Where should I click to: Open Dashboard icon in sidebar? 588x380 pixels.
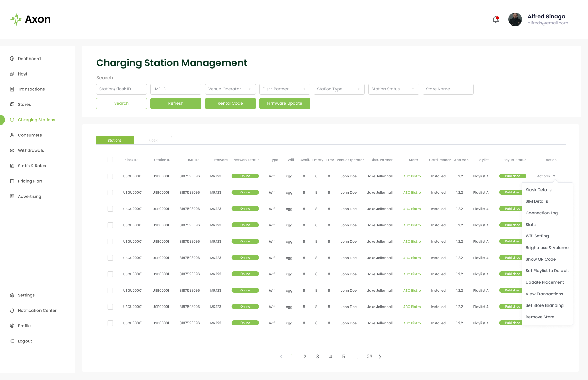[x=12, y=59]
